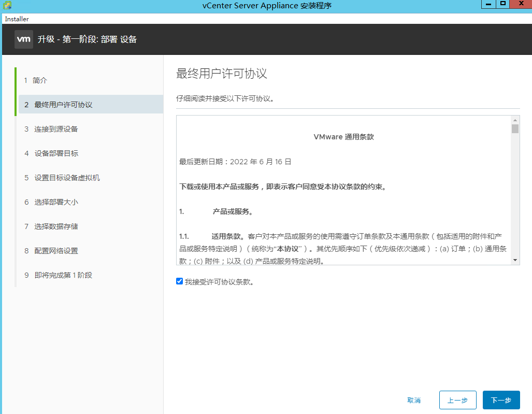Screen dimensions: 532x414
Task: Click the 1. 产品或服务 section heading
Action: pos(216,212)
